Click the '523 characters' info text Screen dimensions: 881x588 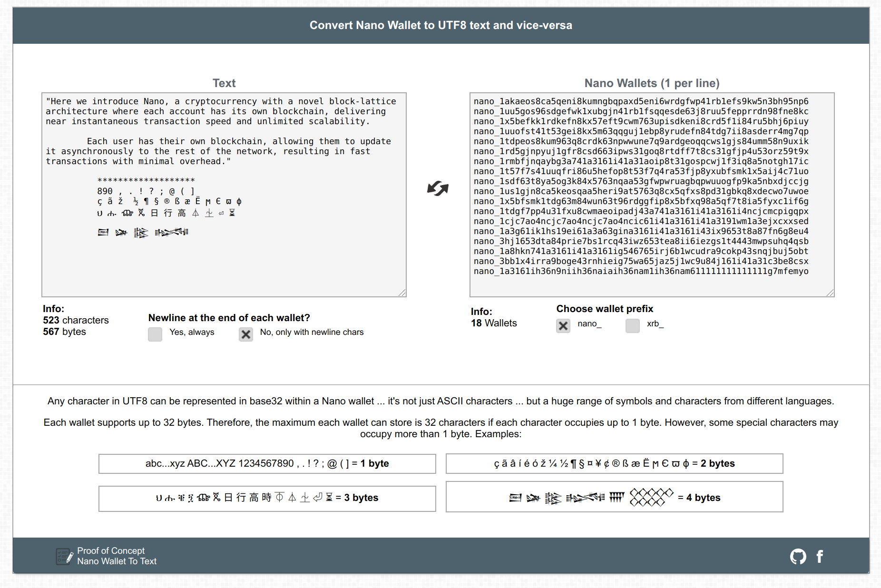click(76, 320)
